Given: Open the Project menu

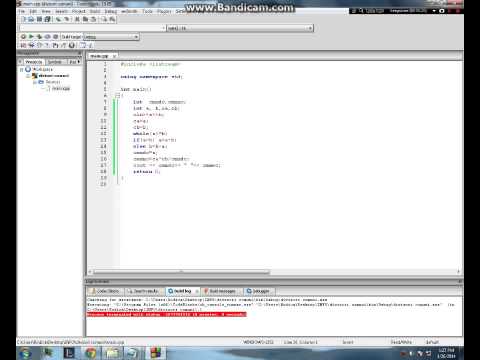Looking at the screenshot, I should tap(79, 11).
